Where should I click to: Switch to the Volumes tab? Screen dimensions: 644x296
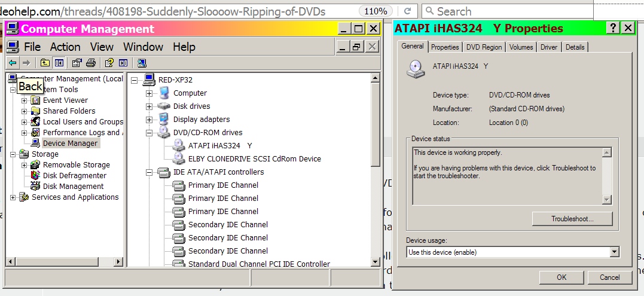(521, 47)
